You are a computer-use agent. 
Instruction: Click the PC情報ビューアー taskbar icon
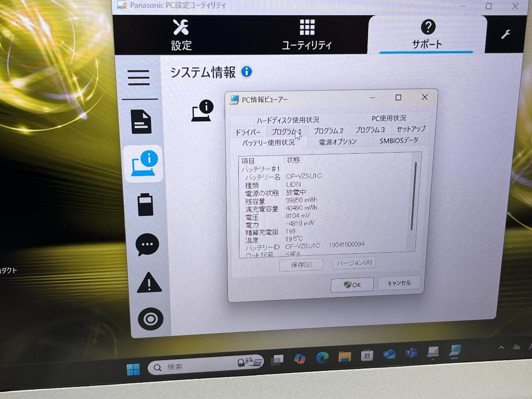click(x=455, y=351)
